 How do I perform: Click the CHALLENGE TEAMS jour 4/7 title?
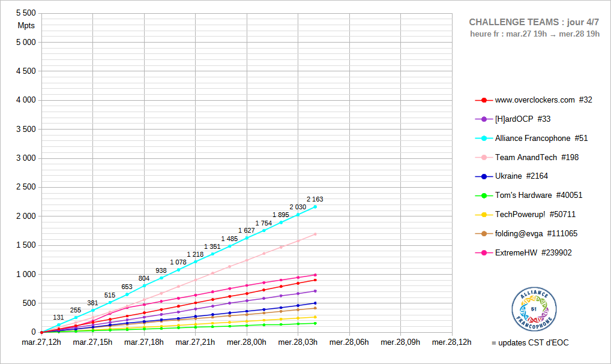coord(534,22)
